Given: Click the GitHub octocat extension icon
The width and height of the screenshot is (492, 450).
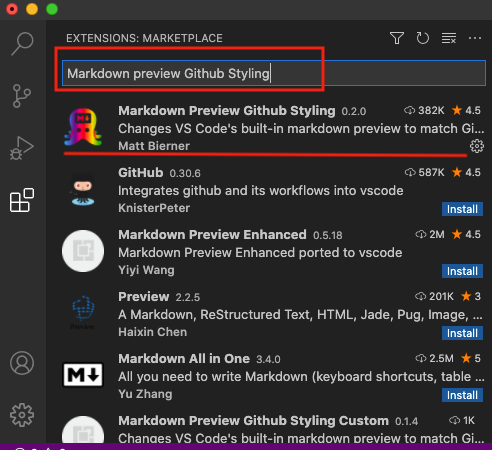Looking at the screenshot, I should click(83, 189).
